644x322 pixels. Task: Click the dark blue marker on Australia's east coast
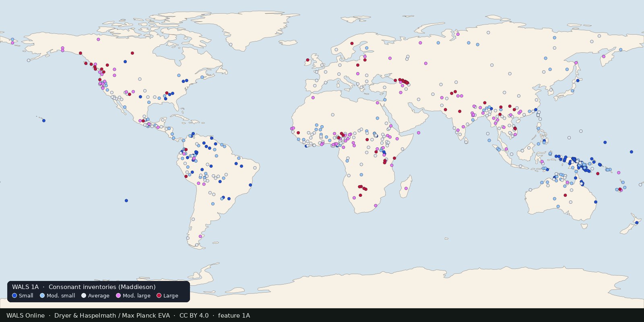click(596, 202)
